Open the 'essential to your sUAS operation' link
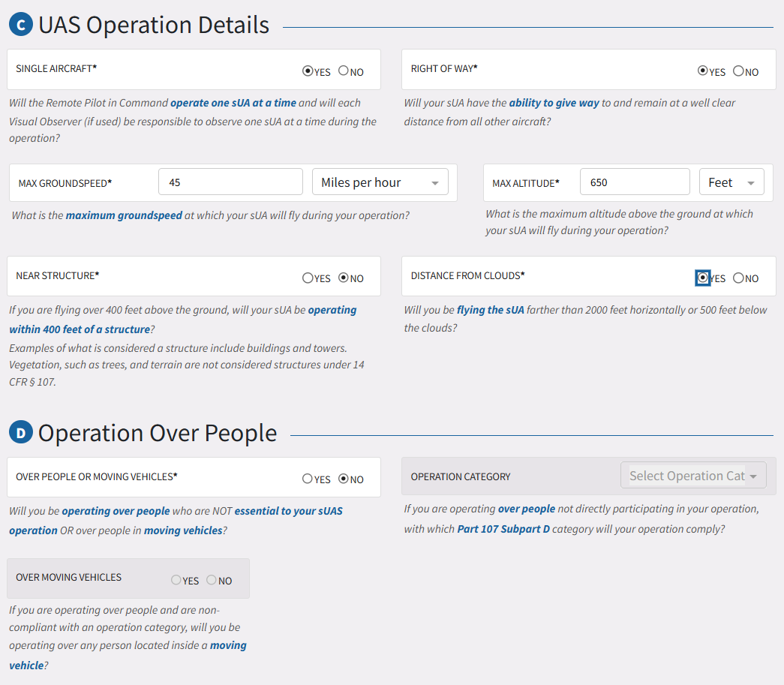 [x=289, y=511]
